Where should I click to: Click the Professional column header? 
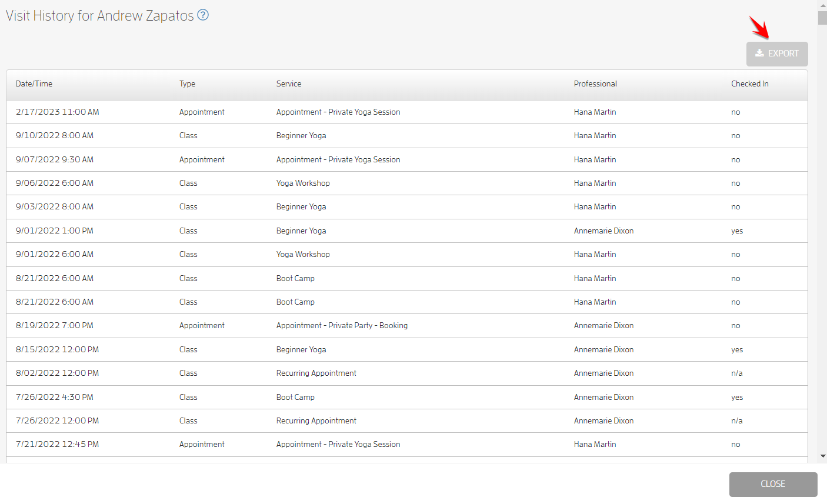click(x=595, y=84)
